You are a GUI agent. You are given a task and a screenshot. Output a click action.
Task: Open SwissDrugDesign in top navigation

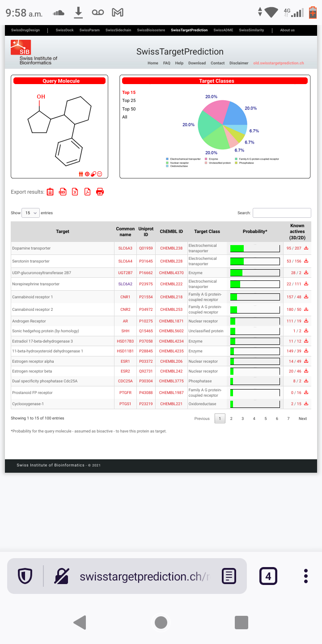pos(25,30)
